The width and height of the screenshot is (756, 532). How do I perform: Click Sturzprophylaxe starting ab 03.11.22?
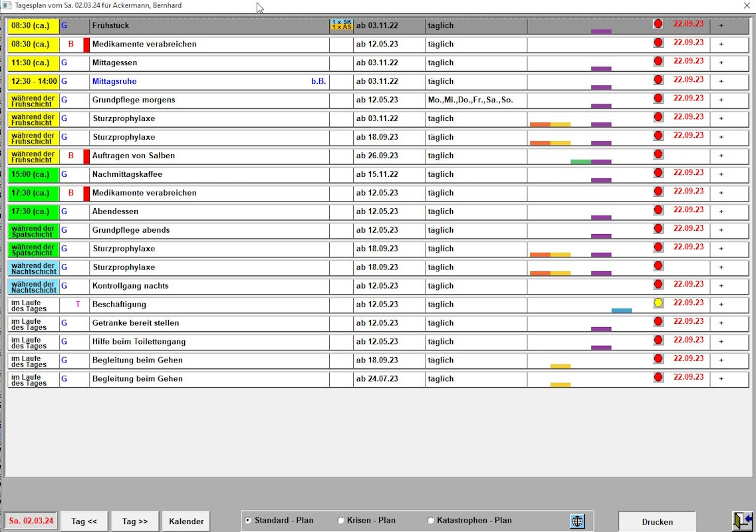pos(124,118)
